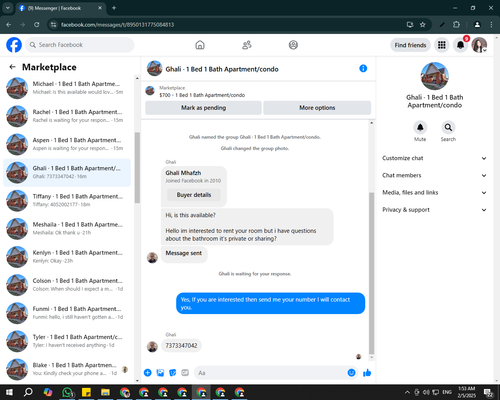
Task: Open the emoji picker in message box
Action: pyautogui.click(x=351, y=373)
